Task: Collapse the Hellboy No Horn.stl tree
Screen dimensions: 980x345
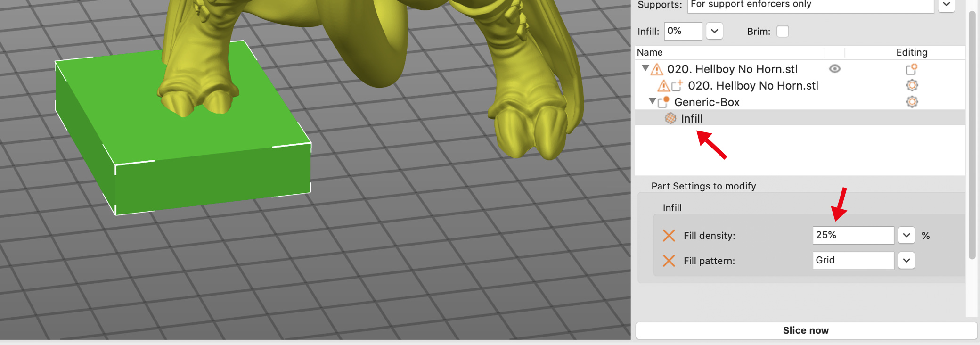Action: (645, 68)
